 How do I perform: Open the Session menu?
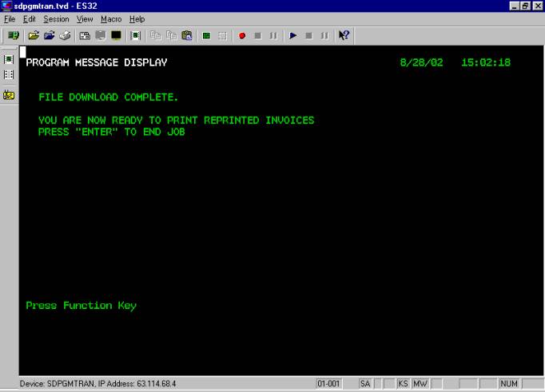[56, 19]
